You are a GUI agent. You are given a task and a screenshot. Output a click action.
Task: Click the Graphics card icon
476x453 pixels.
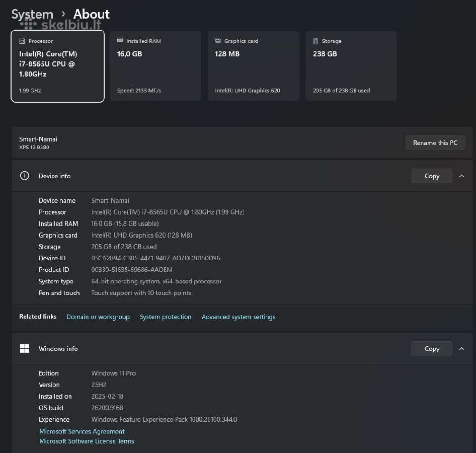218,41
